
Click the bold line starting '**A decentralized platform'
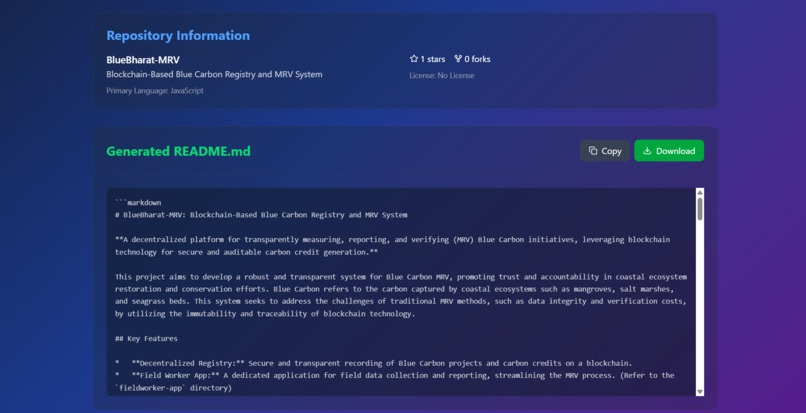(x=393, y=246)
